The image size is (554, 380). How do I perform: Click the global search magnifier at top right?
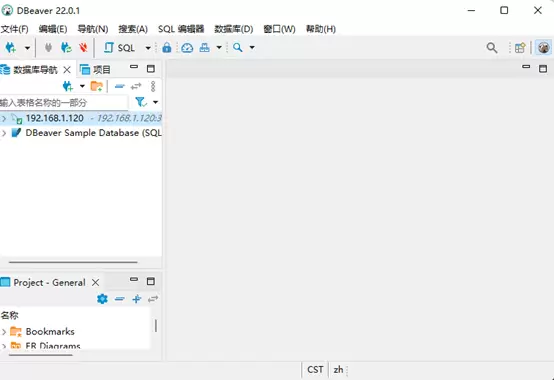click(492, 48)
